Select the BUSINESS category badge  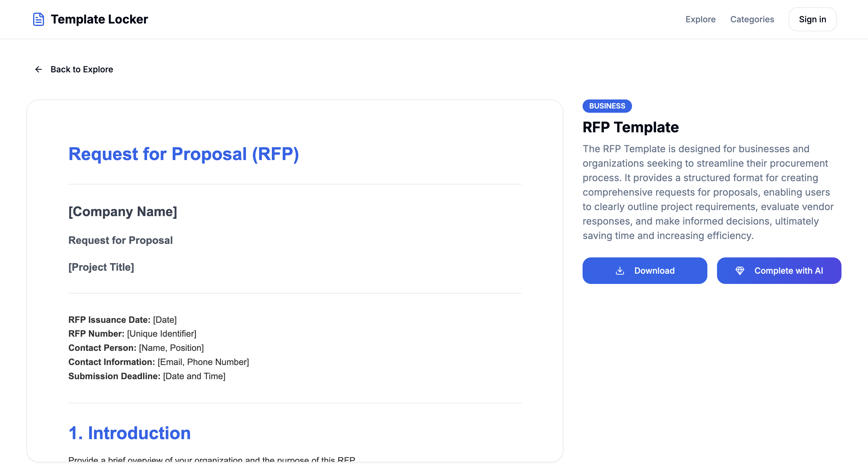point(607,106)
